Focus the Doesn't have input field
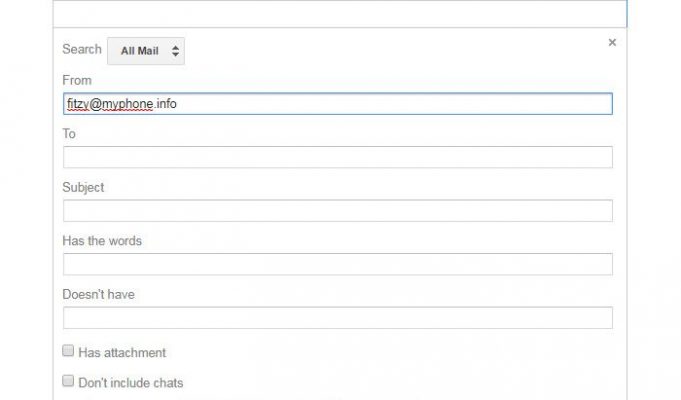This screenshot has width=681, height=400. [337, 317]
